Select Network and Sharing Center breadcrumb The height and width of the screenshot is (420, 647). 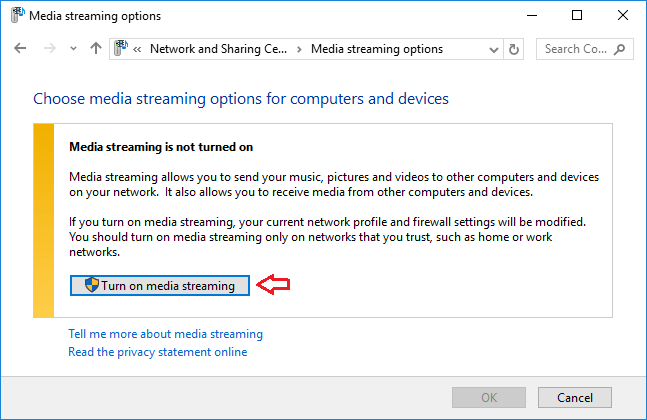tap(215, 49)
